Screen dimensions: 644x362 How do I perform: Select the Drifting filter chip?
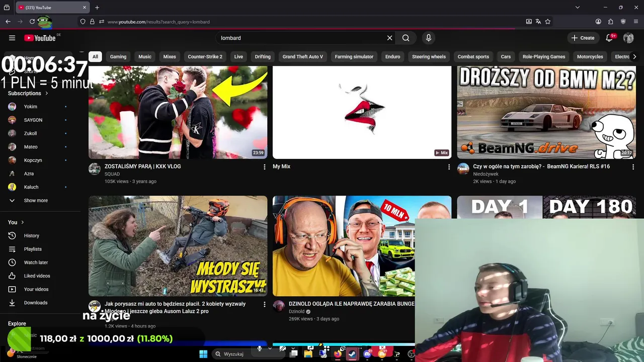click(263, 57)
